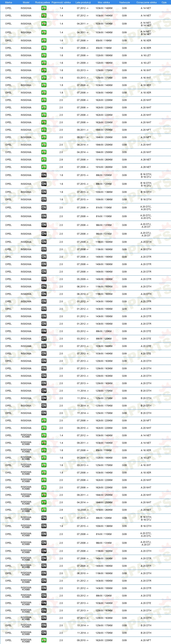Screen dimensions: 171x644
Task: Click ON diesel icon in KOMBI 88kW/120KM 07.2015 row
Action: pos(44,518)
